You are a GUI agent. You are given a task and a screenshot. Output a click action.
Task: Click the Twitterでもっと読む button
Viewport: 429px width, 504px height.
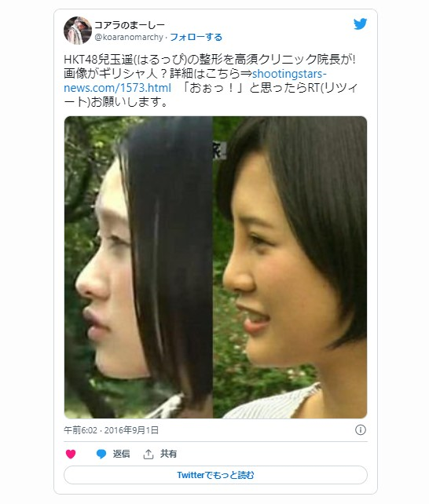[x=215, y=475]
